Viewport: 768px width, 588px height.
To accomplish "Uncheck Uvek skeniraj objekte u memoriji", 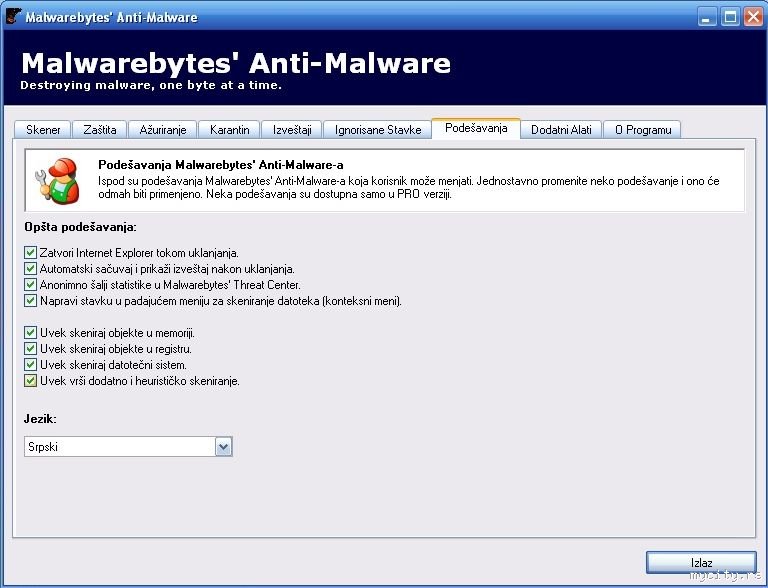I will point(30,333).
